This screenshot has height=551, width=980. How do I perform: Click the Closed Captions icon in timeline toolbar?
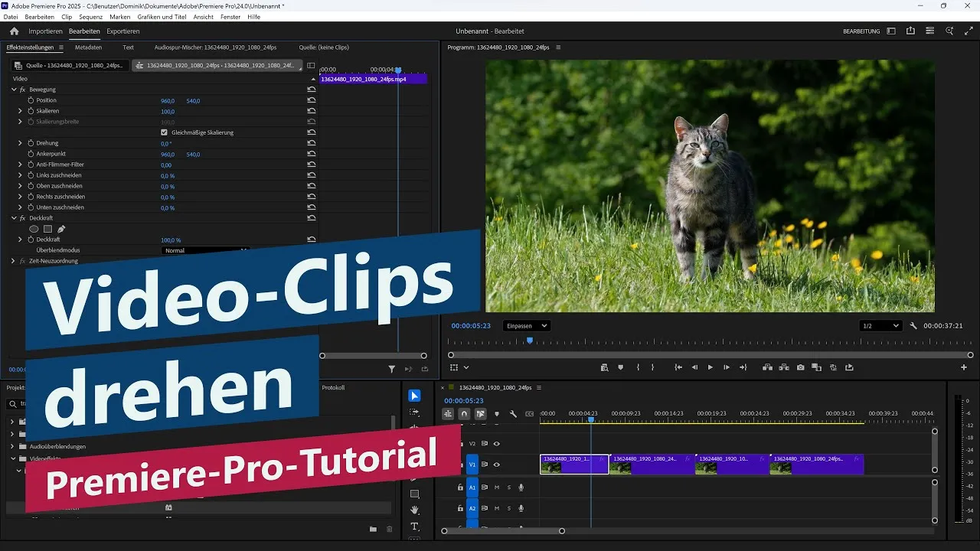[529, 413]
